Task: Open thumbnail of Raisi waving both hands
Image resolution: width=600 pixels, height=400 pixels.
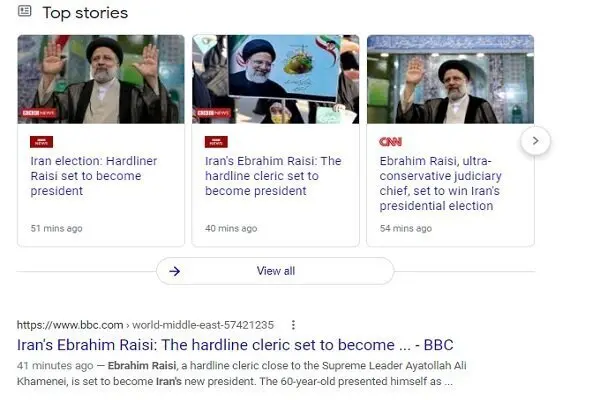Action: [101, 79]
